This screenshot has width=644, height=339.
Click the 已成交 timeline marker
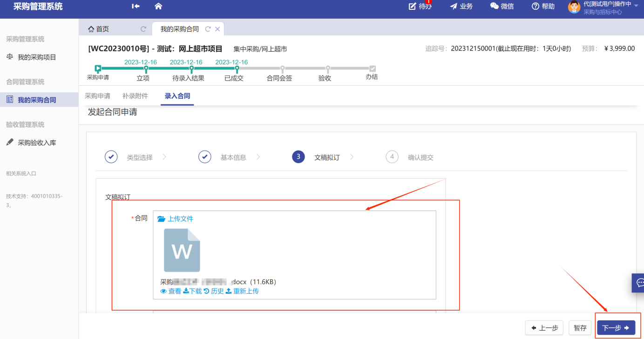point(237,69)
